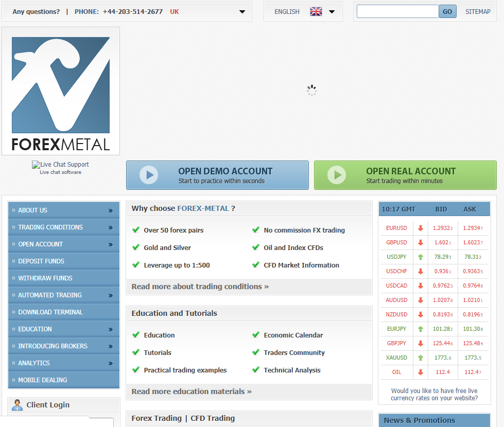Screen dimensions: 504x427
Task: Focus the site search input field
Action: pyautogui.click(x=398, y=11)
